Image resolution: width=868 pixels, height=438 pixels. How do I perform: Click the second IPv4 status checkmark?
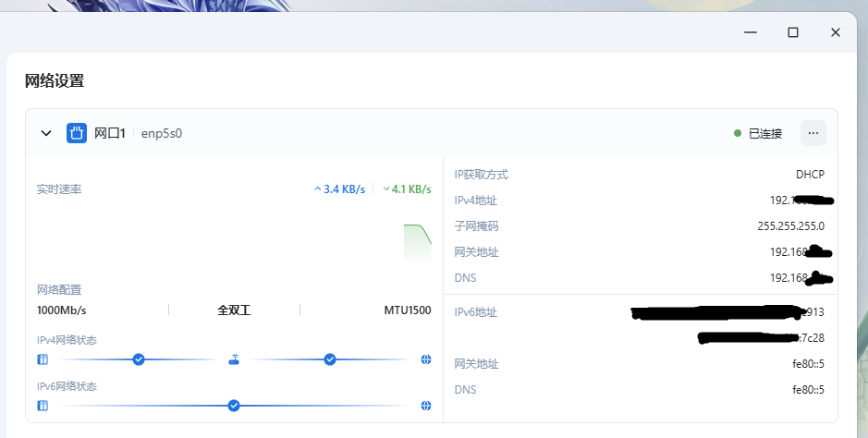point(330,359)
